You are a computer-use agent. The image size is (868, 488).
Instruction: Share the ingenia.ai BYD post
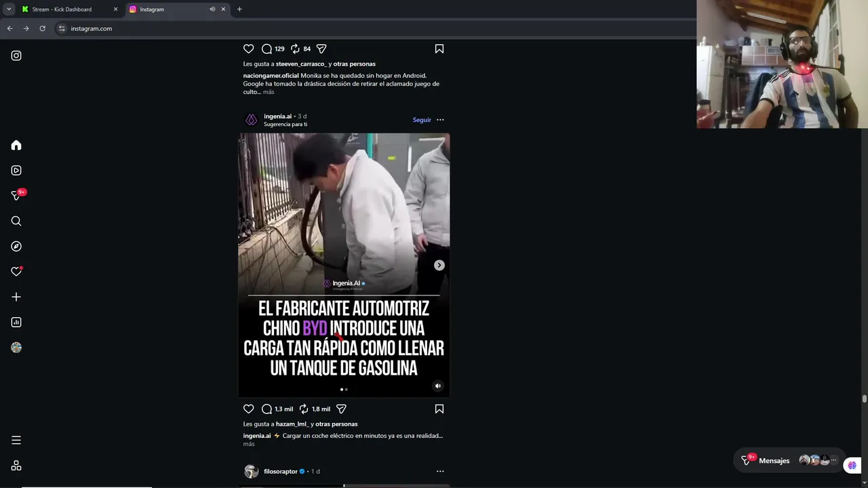(x=342, y=409)
